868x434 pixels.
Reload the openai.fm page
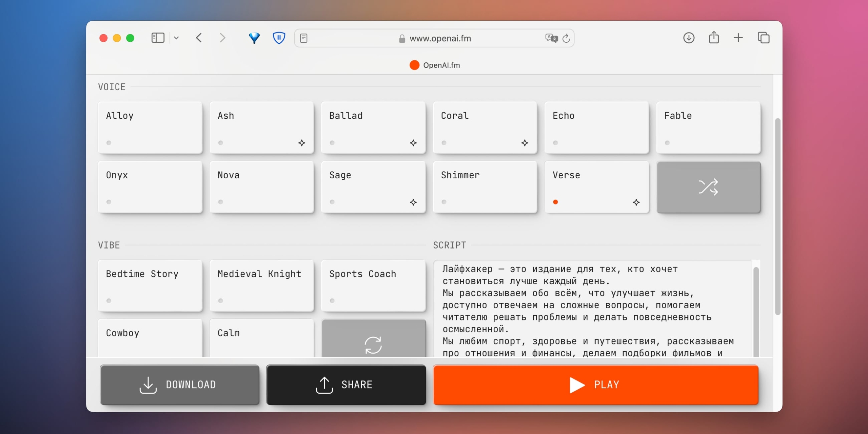pos(566,38)
